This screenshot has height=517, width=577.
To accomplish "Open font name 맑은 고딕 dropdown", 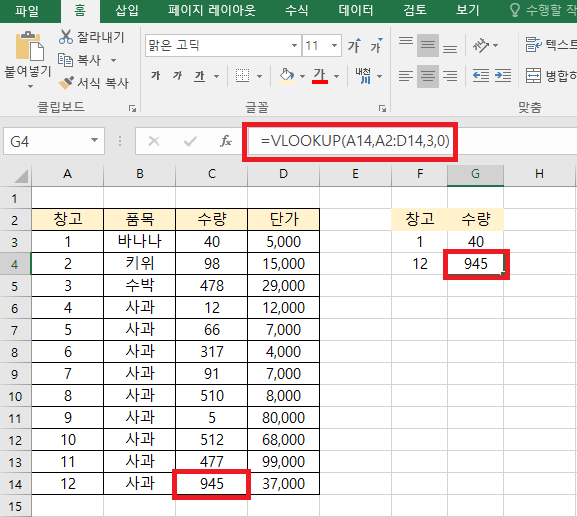I will click(x=294, y=46).
